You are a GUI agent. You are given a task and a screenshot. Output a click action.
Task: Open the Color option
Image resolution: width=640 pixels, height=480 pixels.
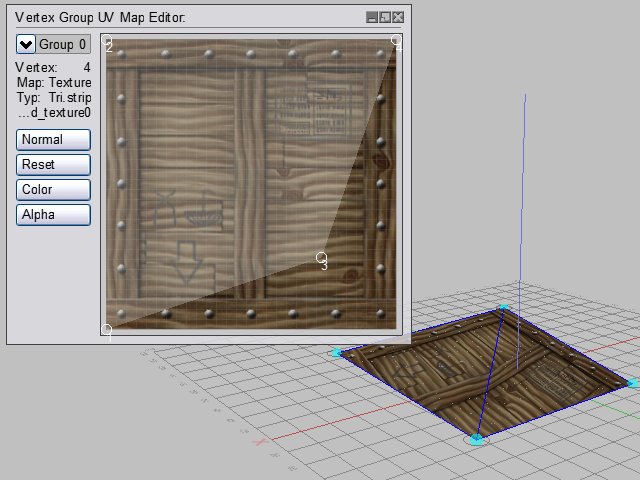pos(54,189)
